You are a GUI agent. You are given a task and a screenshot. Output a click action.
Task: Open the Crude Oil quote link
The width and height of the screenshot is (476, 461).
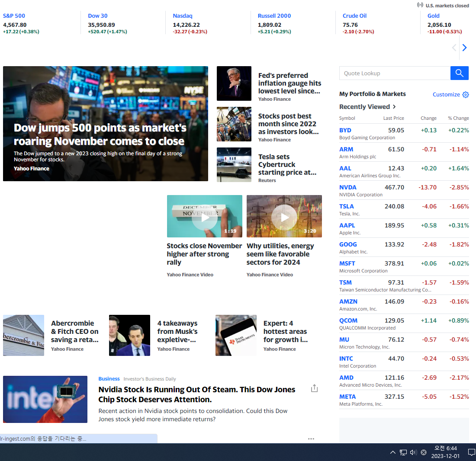tap(354, 16)
